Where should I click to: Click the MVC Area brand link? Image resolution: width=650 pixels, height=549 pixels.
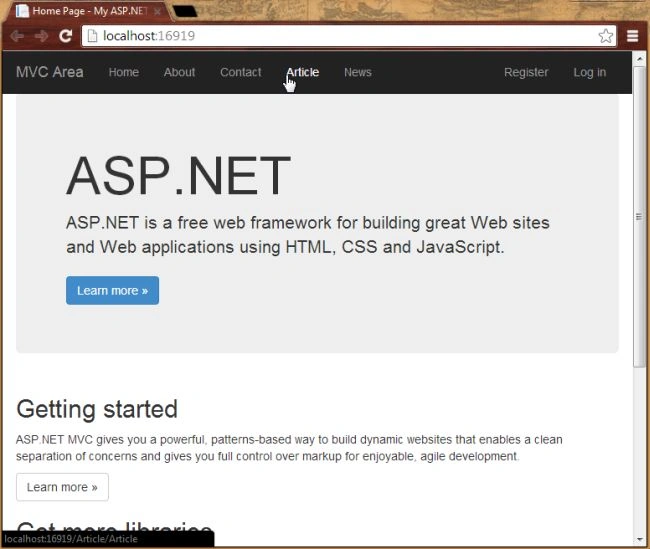pos(50,72)
